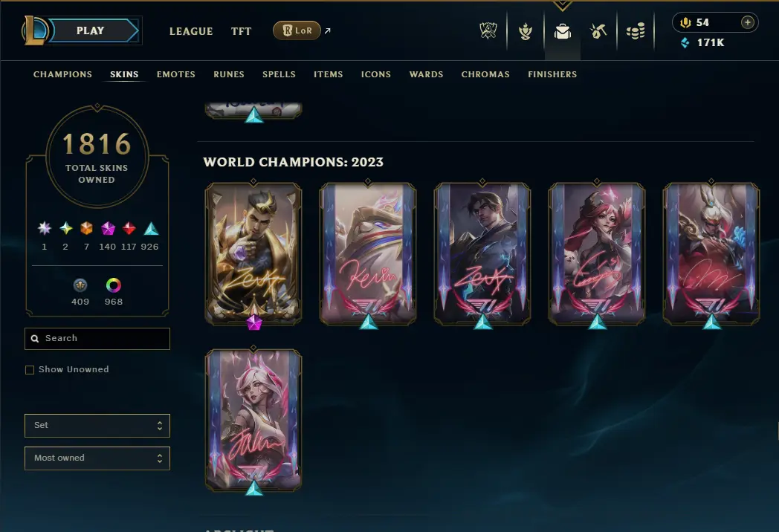Click the chromas color wheel icon
The width and height of the screenshot is (779, 532).
point(113,285)
